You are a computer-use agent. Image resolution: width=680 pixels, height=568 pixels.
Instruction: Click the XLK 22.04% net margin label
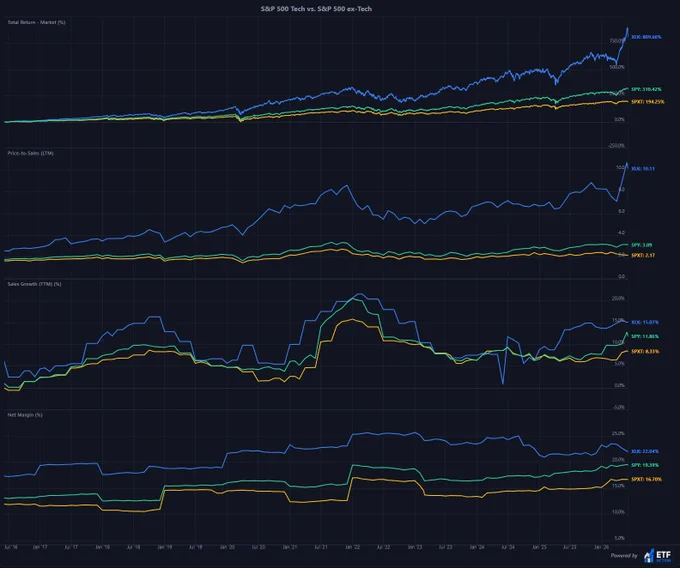coord(645,451)
